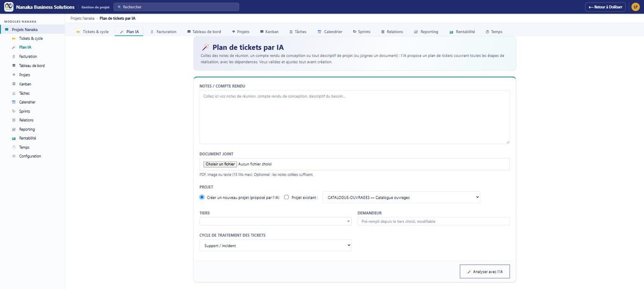Click the Tickets & cycle sidebar icon
This screenshot has width=644, height=289.
[x=14, y=39]
